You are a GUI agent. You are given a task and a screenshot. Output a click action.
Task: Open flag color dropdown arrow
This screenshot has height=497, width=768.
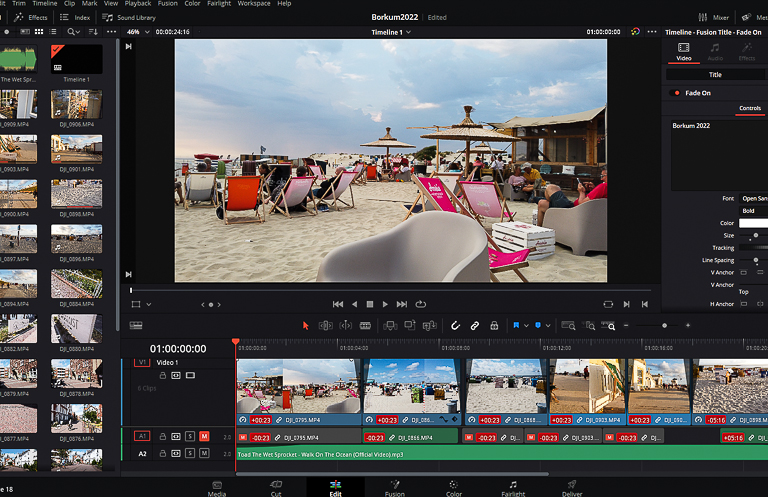click(526, 326)
